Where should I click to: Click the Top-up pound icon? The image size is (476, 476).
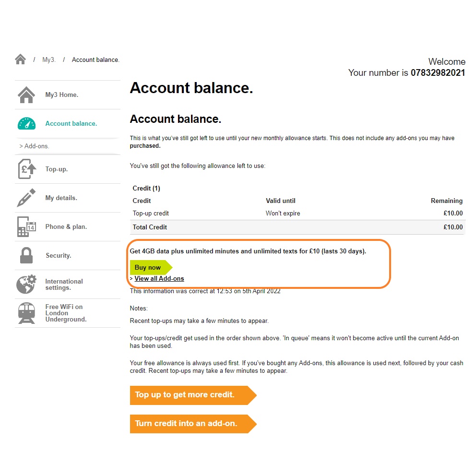pos(26,169)
